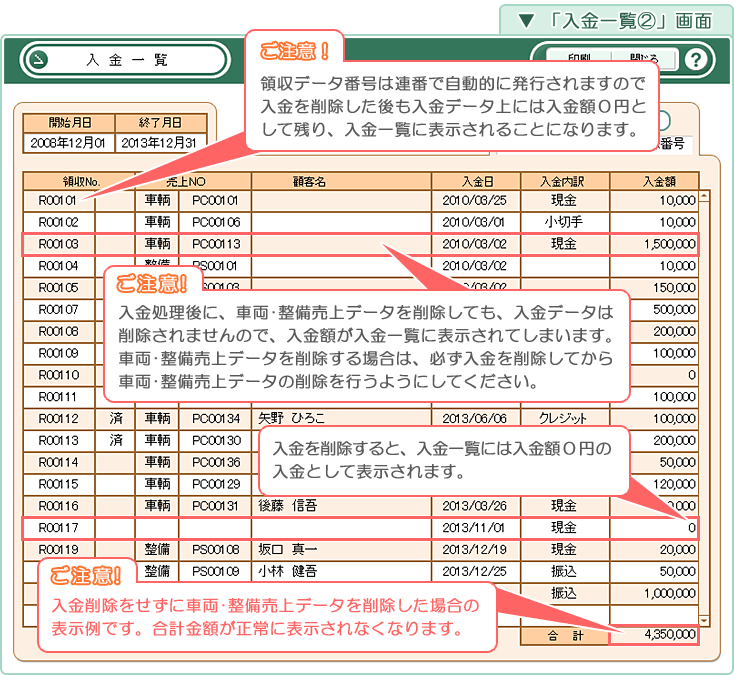This screenshot has width=735, height=675.
Task: Select receipt row R00116
Action: tap(360, 506)
